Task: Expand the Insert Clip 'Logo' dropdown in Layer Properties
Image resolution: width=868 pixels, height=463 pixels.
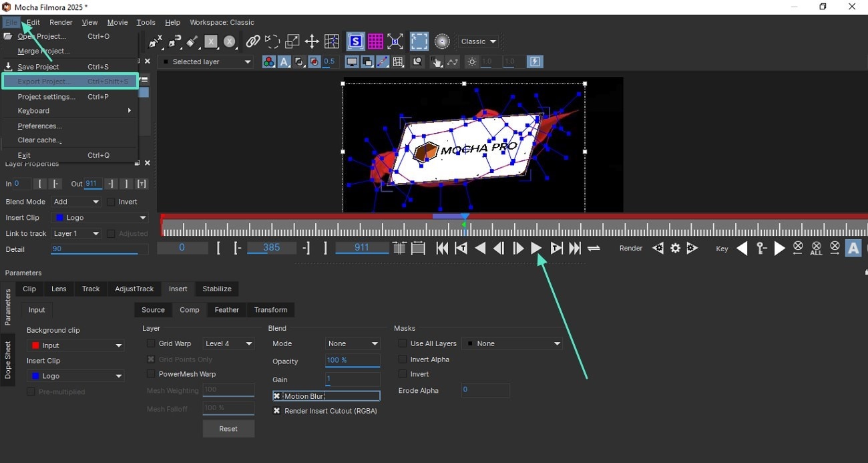Action: pyautogui.click(x=100, y=218)
